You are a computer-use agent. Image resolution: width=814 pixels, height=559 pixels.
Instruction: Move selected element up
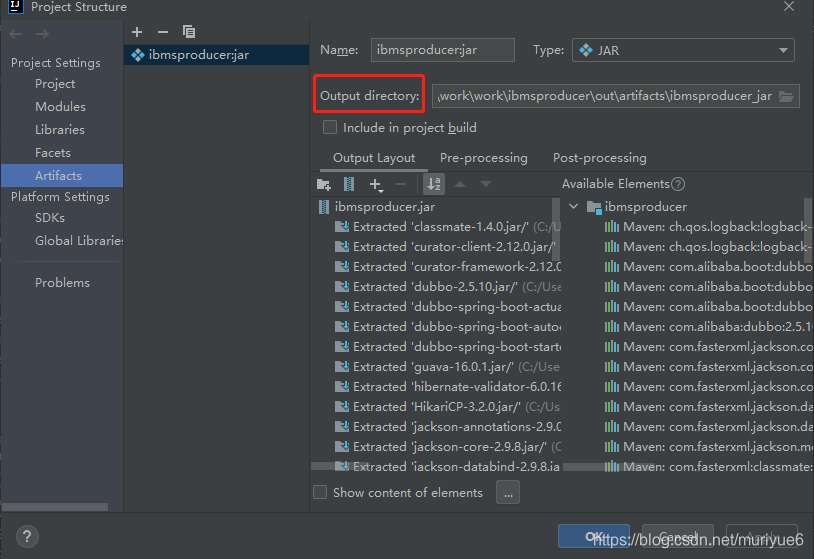pos(460,184)
